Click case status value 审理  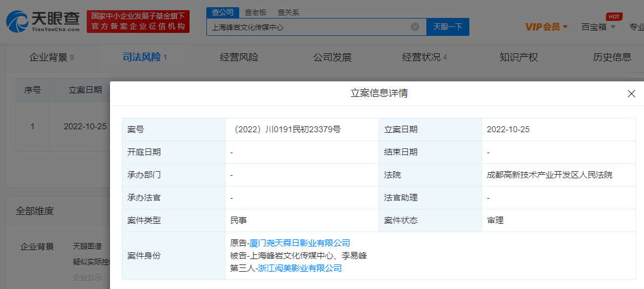[495, 220]
